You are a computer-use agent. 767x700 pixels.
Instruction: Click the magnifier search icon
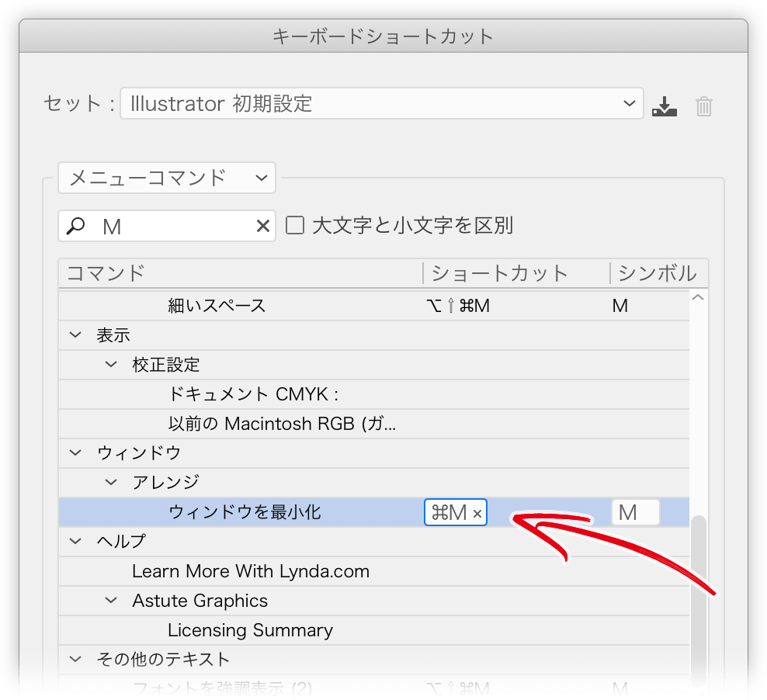[76, 226]
